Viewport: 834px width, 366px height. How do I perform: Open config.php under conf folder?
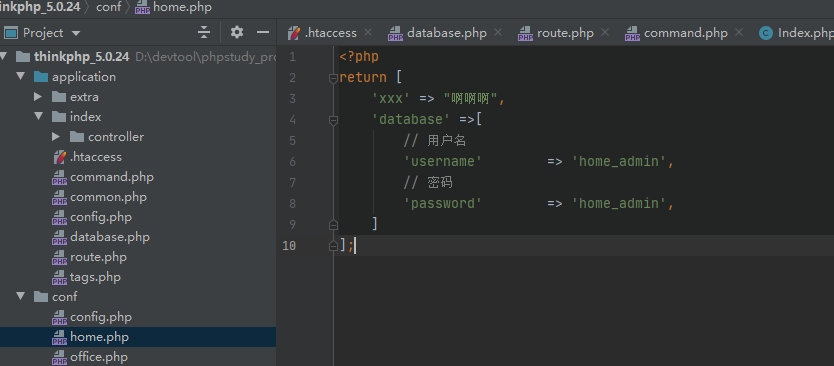[101, 317]
